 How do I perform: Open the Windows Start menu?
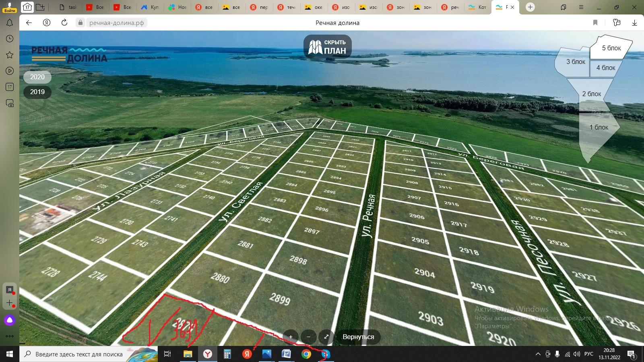click(x=10, y=354)
